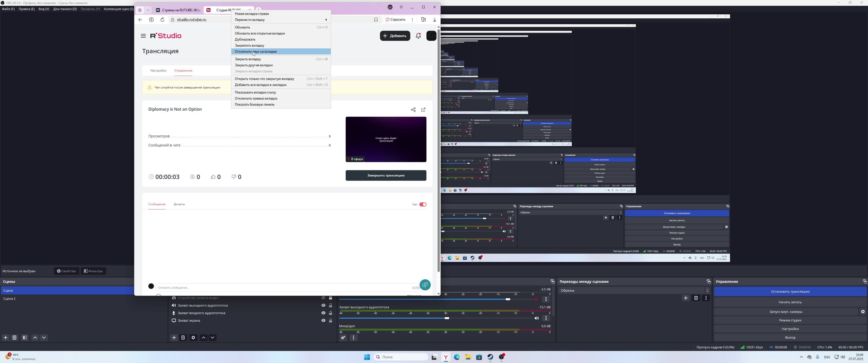Click the Yandex home icon in address bar
Viewport: 868px width, 363px height.
point(151,19)
